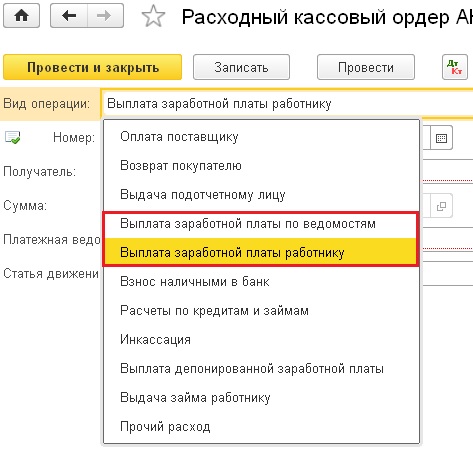Click the open-form icon beside Сумма
Viewport: 473px width, 451px height.
[x=441, y=206]
